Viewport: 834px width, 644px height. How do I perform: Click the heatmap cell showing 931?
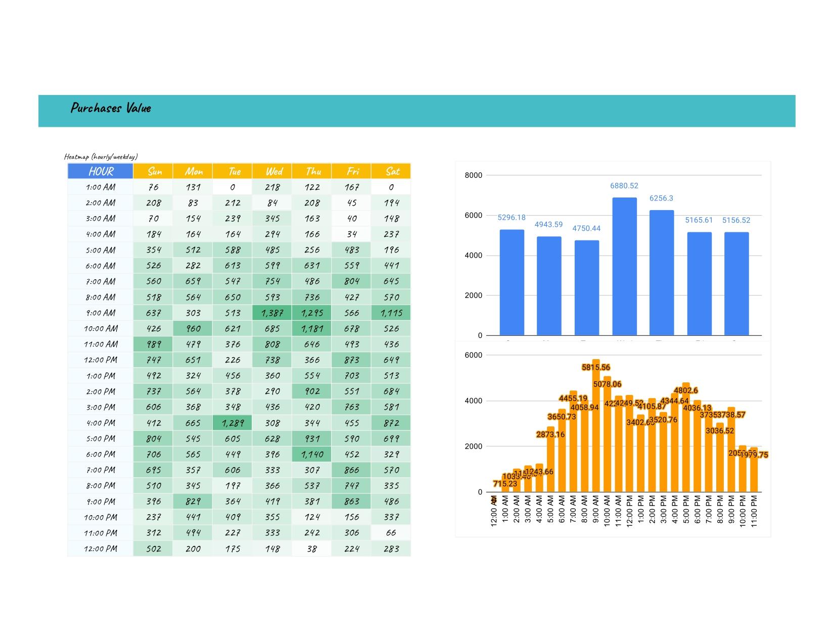click(312, 438)
